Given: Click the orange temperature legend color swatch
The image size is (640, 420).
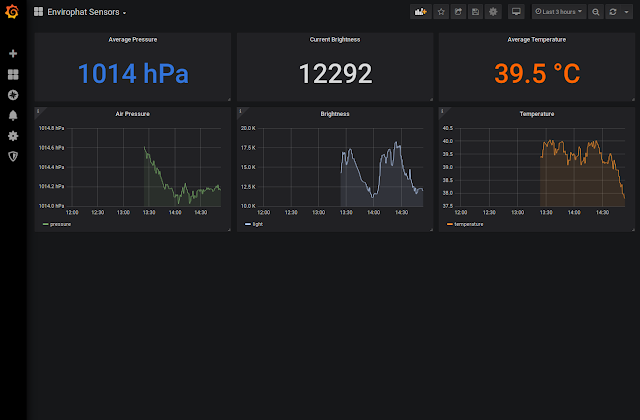Looking at the screenshot, I should pyautogui.click(x=450, y=224).
